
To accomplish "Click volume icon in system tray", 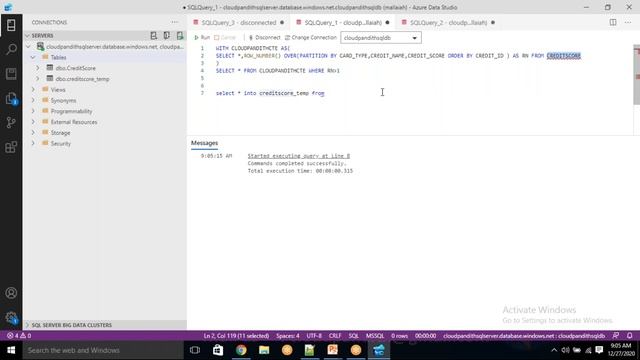I will pyautogui.click(x=565, y=350).
